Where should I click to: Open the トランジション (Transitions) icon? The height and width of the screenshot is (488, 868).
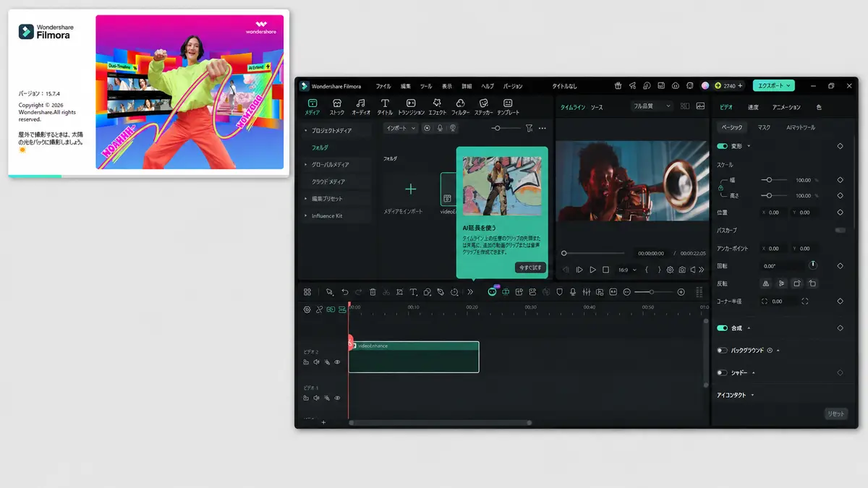(411, 107)
